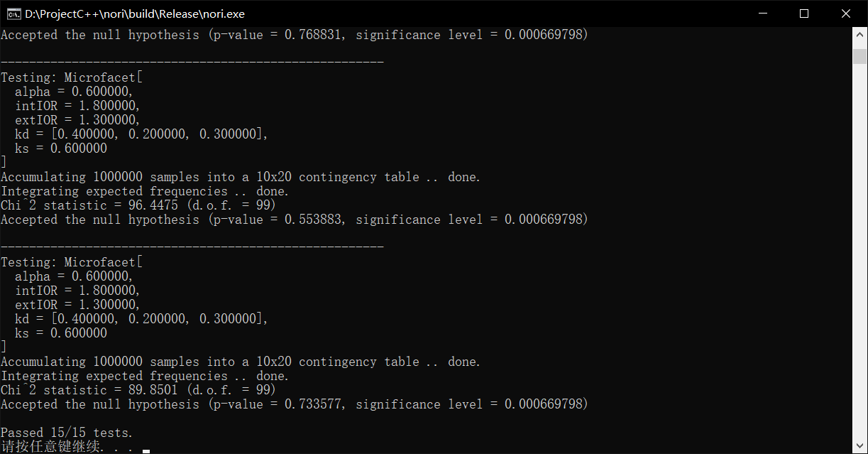The height and width of the screenshot is (454, 868).
Task: Click the scrollbar down arrow
Action: 859,445
